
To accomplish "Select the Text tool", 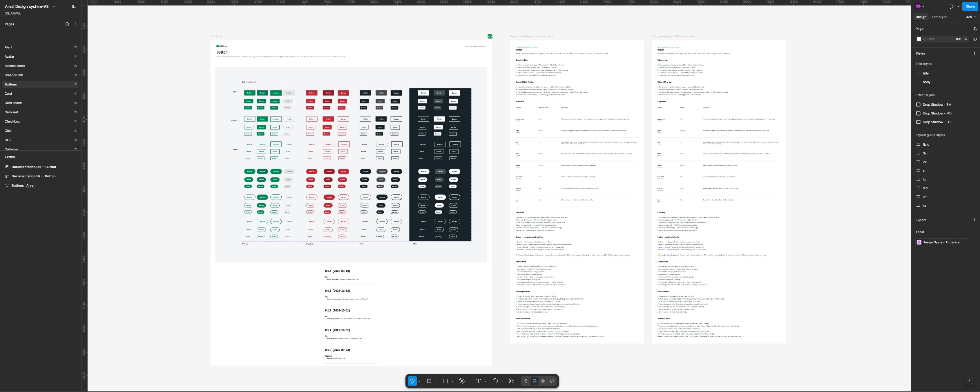I will click(x=478, y=381).
